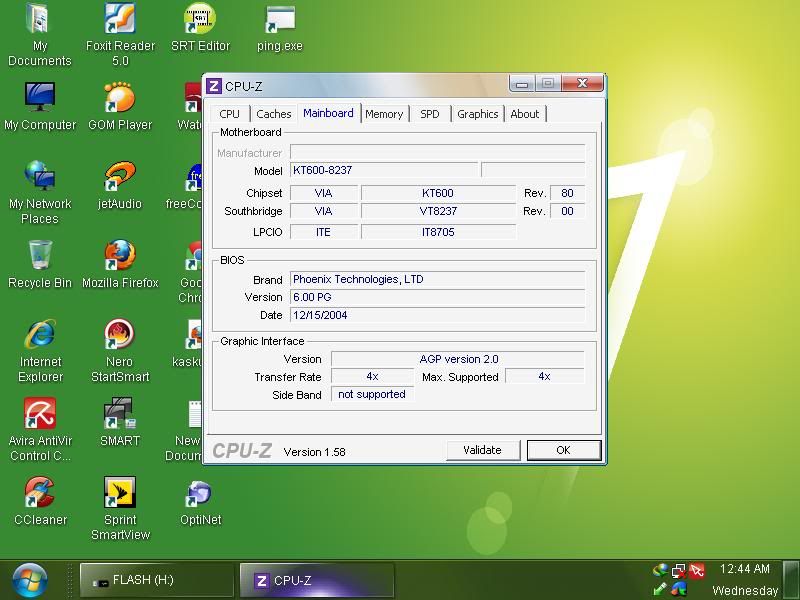Image resolution: width=800 pixels, height=600 pixels.
Task: Click the Side Band value not supported
Action: (372, 394)
